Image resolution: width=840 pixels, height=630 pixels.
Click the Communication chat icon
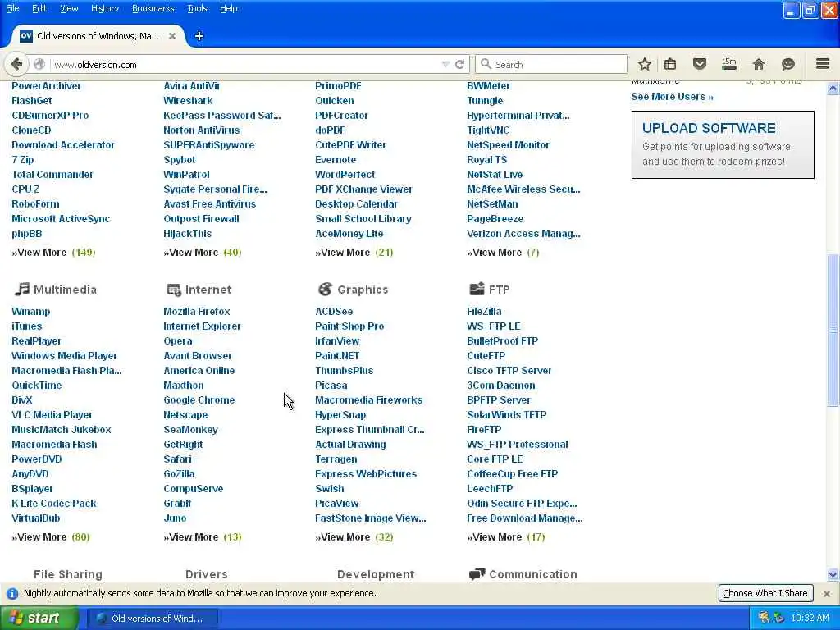pyautogui.click(x=477, y=574)
